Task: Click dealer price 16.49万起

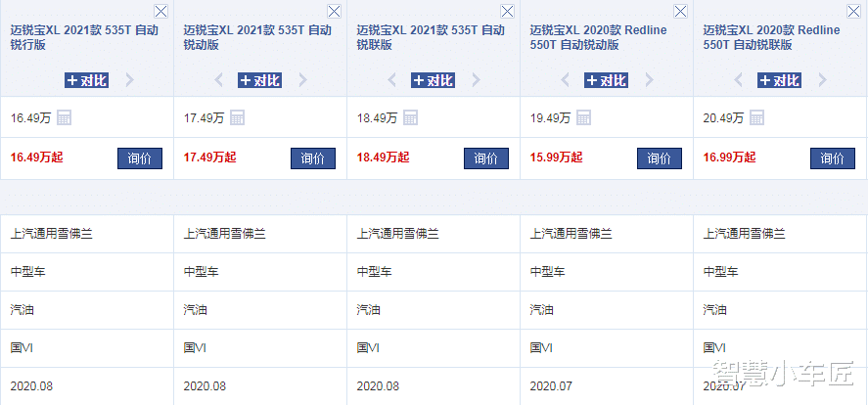Action: click(x=36, y=157)
